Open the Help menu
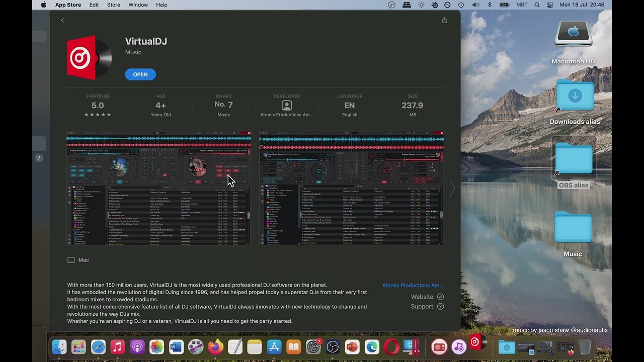This screenshot has height=362, width=644. 162,5
